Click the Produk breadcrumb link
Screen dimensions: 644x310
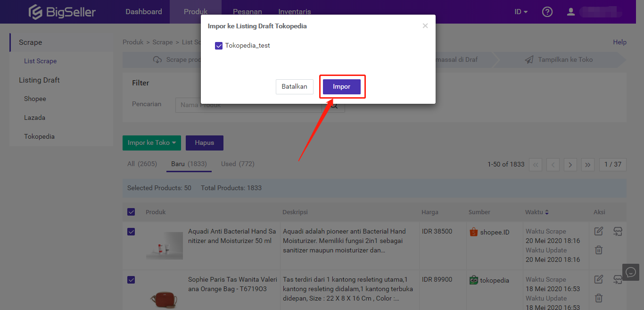pyautogui.click(x=133, y=42)
